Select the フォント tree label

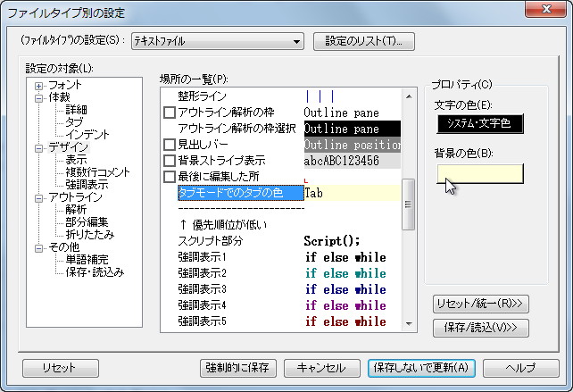tap(64, 85)
